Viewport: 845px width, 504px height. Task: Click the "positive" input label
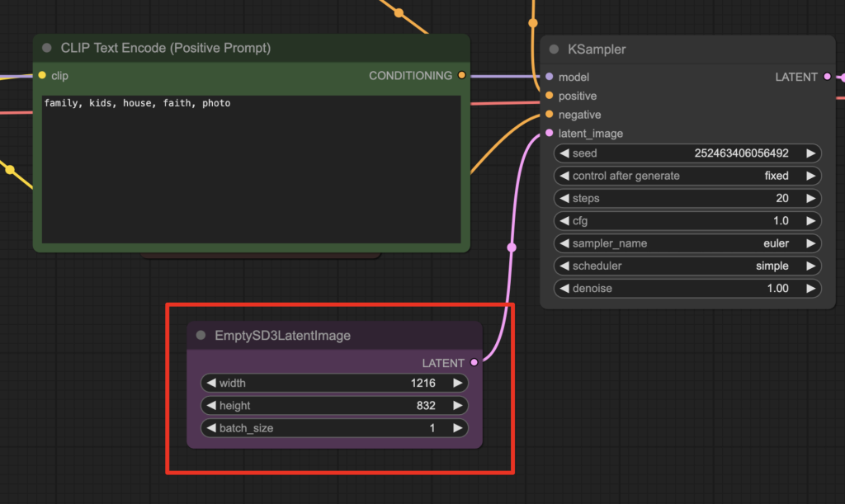pyautogui.click(x=577, y=96)
